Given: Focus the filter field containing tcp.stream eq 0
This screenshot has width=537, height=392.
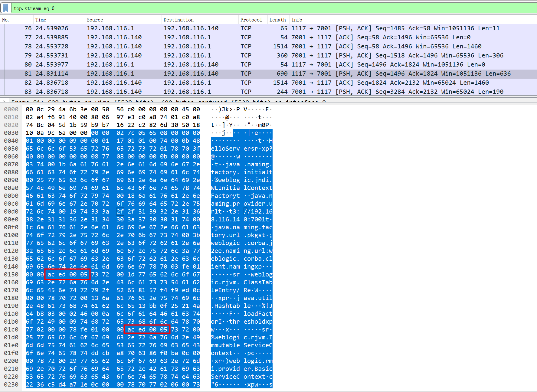Looking at the screenshot, I should point(274,8).
